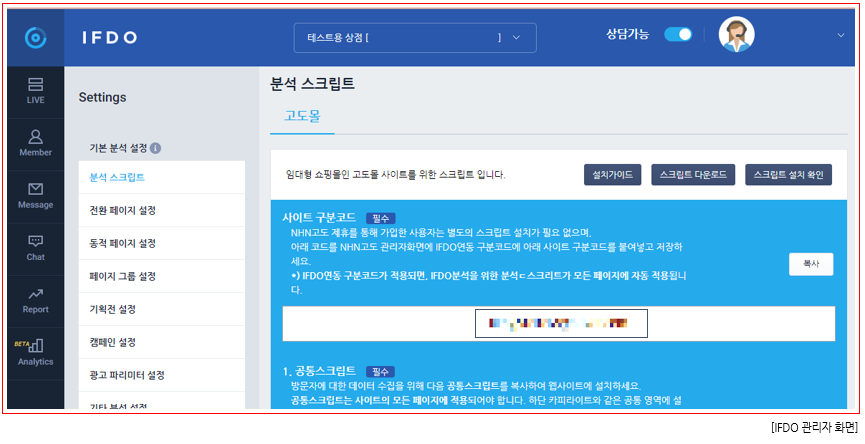Open the LIVE sidebar section
Image resolution: width=865 pixels, height=444 pixels.
36,92
